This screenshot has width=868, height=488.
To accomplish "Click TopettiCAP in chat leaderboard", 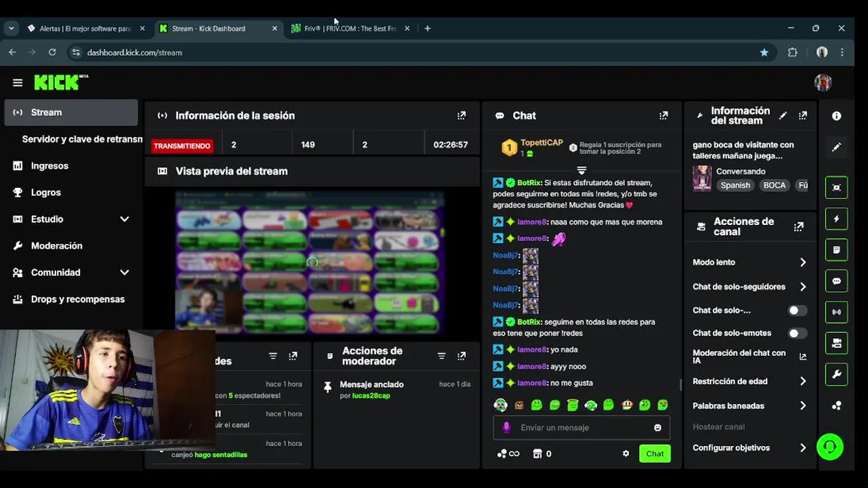I will pos(541,143).
